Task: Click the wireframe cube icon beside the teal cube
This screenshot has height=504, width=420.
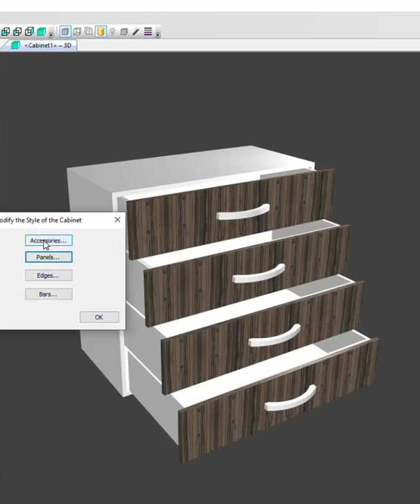Action: [x=29, y=31]
